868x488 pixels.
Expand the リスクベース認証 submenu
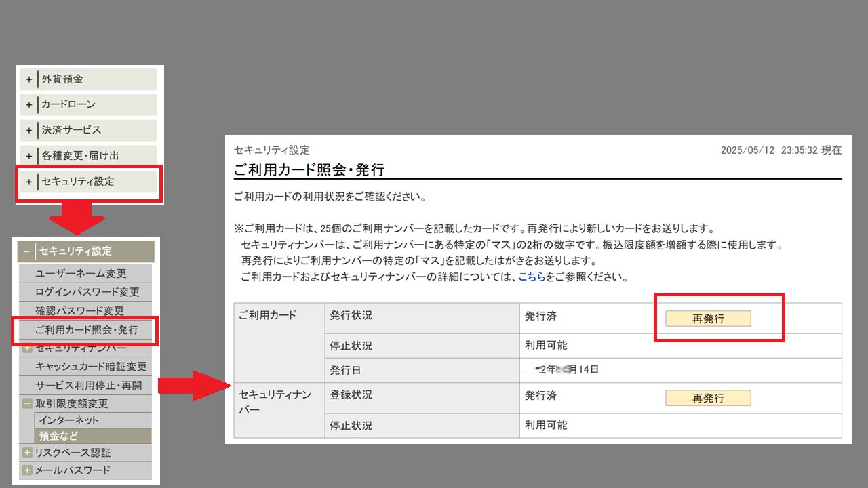(x=27, y=453)
